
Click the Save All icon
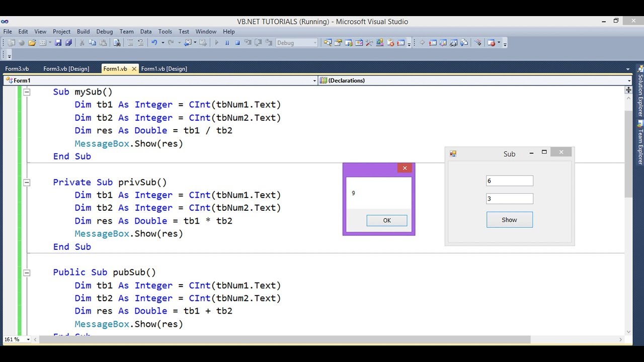68,43
